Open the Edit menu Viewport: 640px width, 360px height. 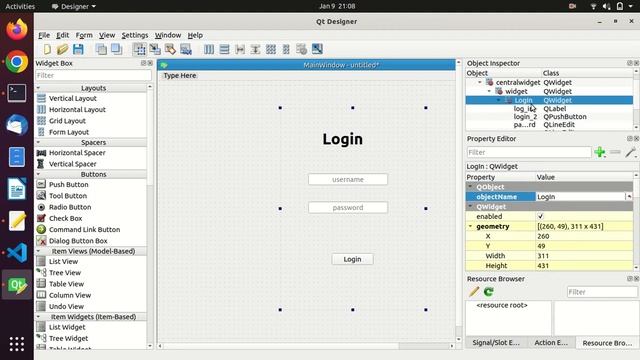(62, 35)
